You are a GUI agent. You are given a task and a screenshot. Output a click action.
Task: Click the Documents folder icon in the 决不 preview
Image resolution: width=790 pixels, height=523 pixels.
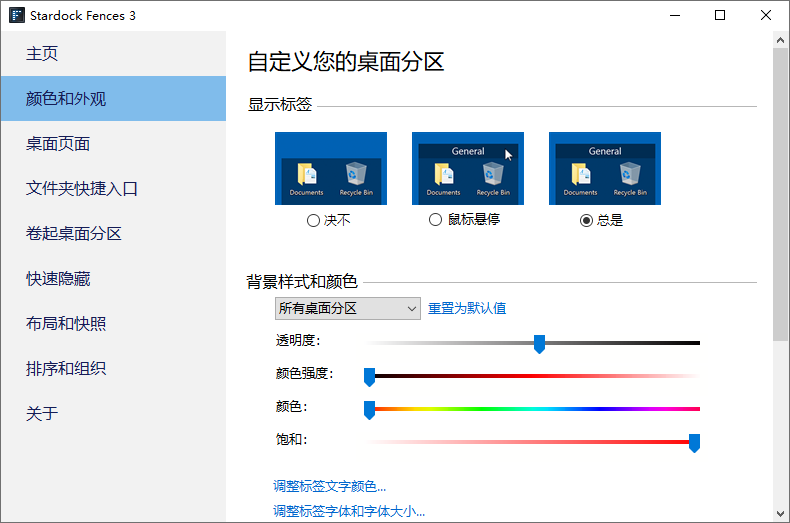pos(307,174)
